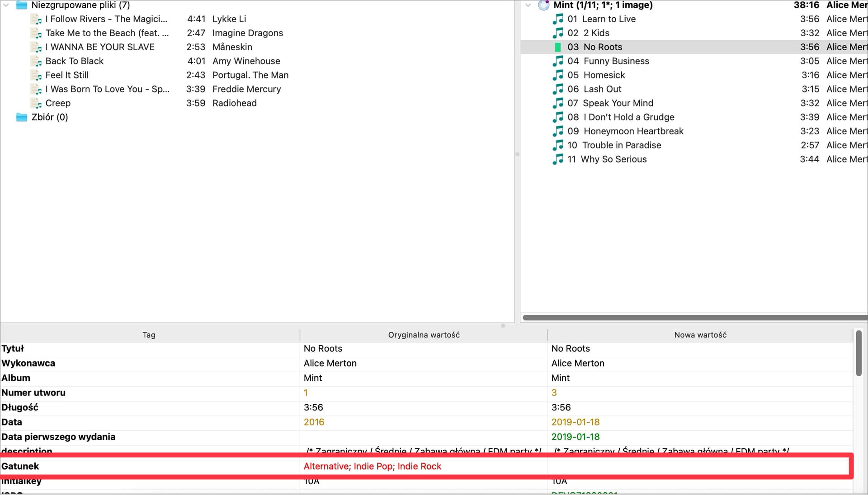The width and height of the screenshot is (868, 495).
Task: Click the horizontal scrollbar under the album list
Action: click(694, 318)
